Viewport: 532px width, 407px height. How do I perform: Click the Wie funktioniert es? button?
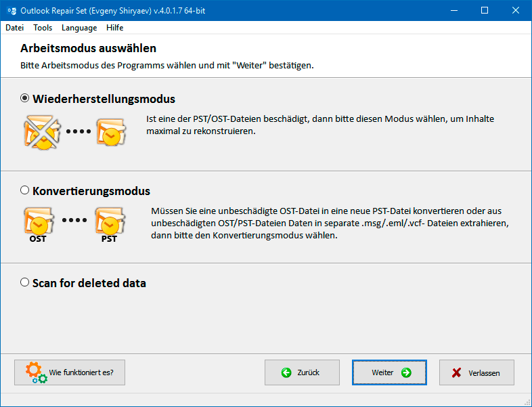(70, 372)
